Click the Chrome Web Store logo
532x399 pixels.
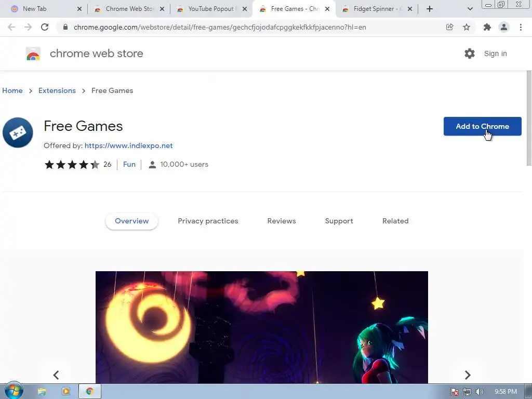(x=33, y=54)
